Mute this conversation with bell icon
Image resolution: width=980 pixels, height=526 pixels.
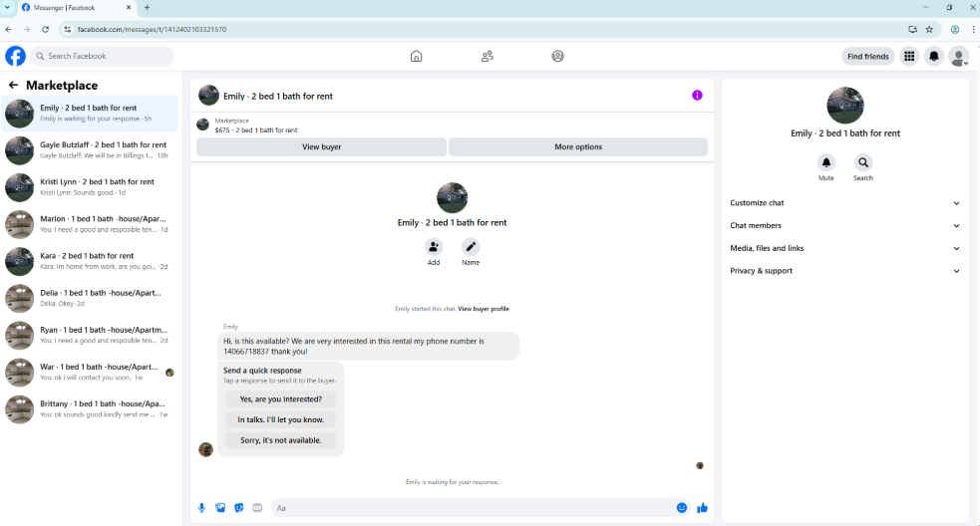point(826,162)
